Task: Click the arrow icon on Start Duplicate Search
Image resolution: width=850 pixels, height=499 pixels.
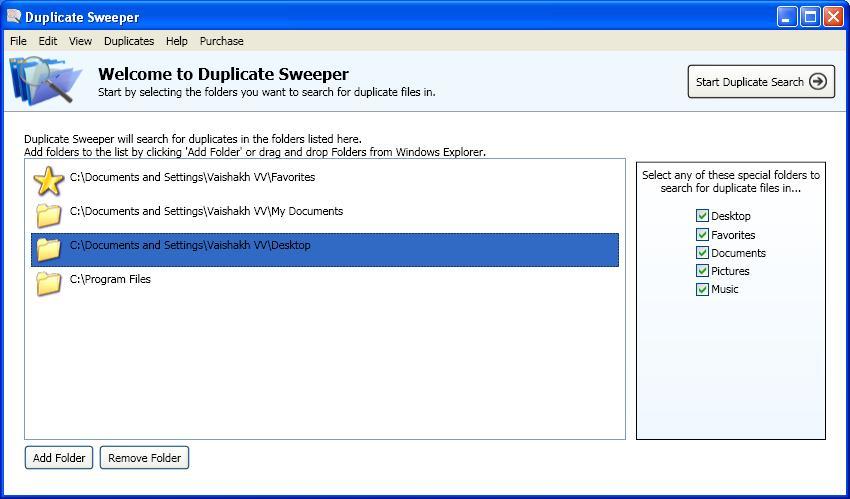Action: pos(818,82)
